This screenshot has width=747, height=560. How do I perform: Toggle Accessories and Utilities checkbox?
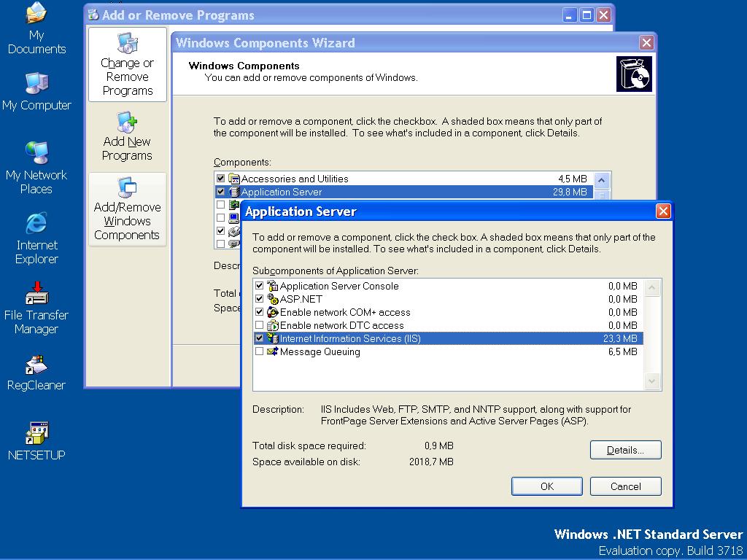[x=220, y=179]
